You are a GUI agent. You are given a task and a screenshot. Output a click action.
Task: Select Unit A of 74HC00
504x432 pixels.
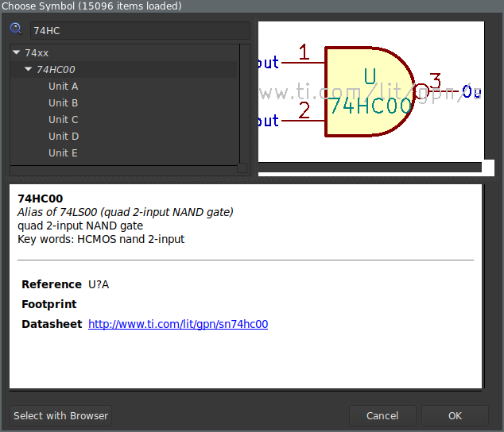click(x=64, y=86)
